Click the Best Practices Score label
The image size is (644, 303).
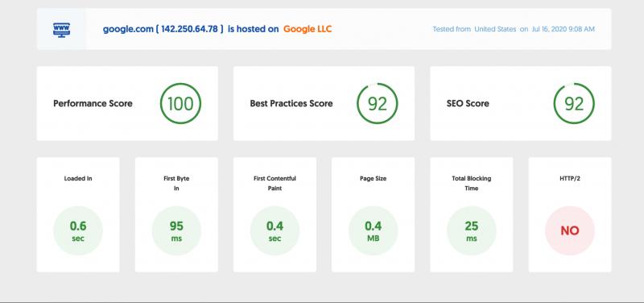click(x=291, y=104)
